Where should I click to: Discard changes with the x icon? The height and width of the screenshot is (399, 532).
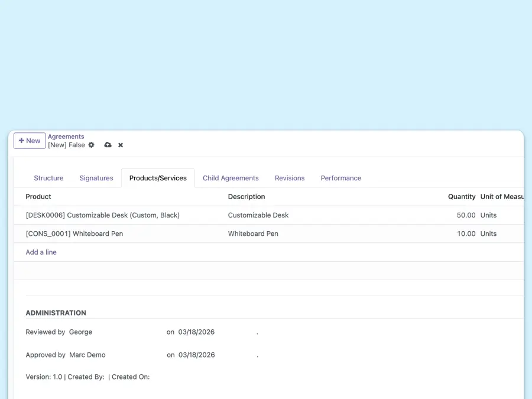(120, 145)
